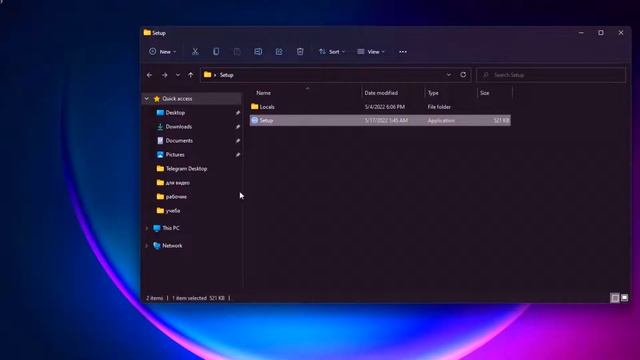Open the Sort dropdown
Image resolution: width=640 pixels, height=360 pixels.
332,51
